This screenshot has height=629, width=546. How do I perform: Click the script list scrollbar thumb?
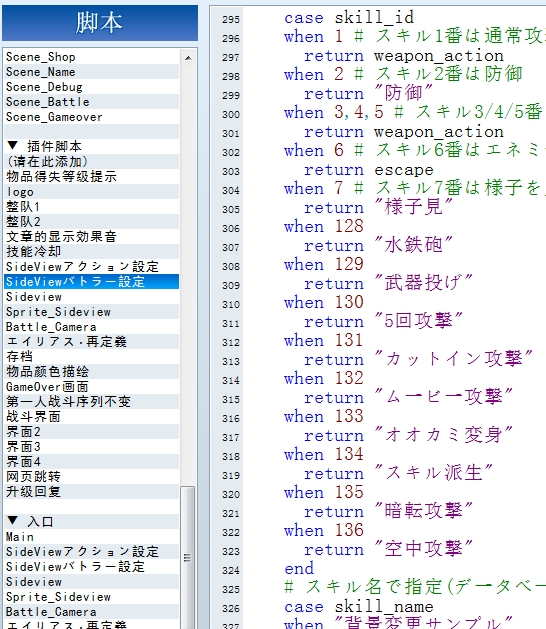[x=187, y=558]
